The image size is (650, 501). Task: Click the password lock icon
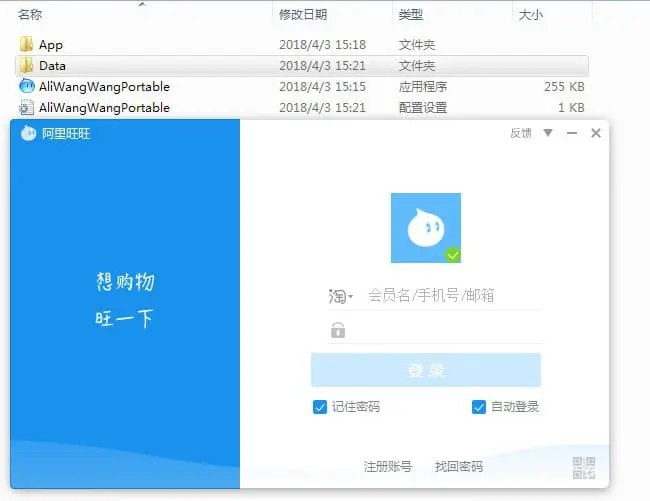coord(338,330)
